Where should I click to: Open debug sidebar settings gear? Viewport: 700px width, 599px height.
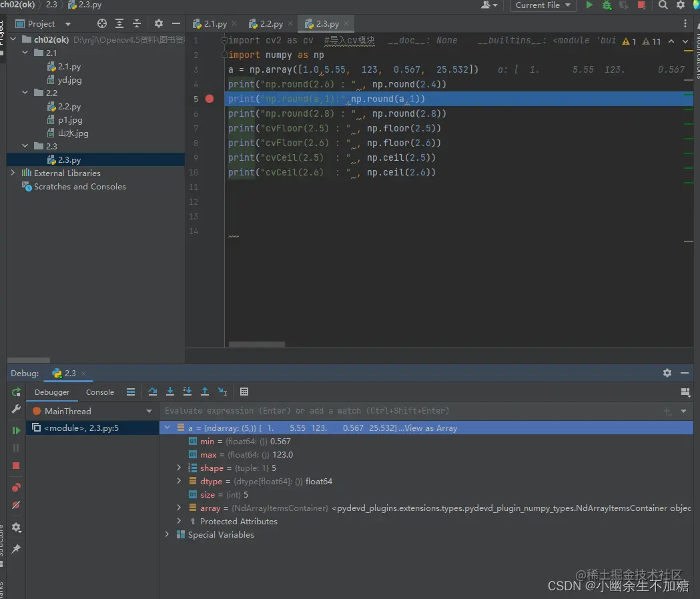point(16,527)
